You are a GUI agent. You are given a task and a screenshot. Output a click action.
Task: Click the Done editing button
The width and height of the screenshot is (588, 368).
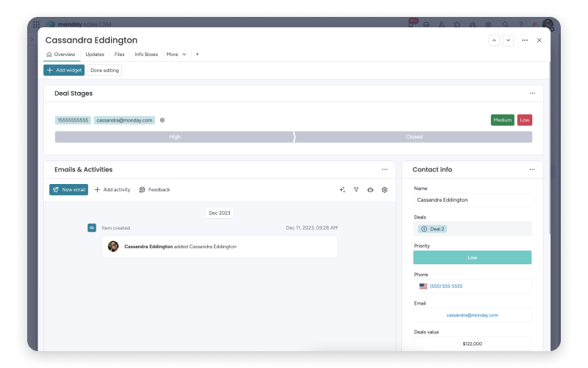coord(104,70)
